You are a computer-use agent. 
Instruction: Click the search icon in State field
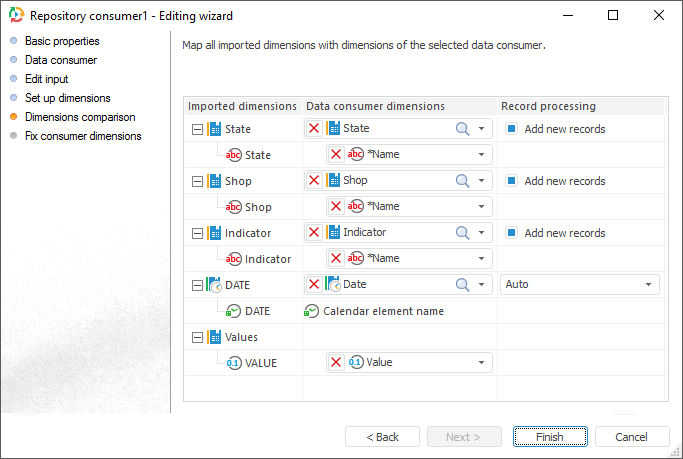point(462,129)
